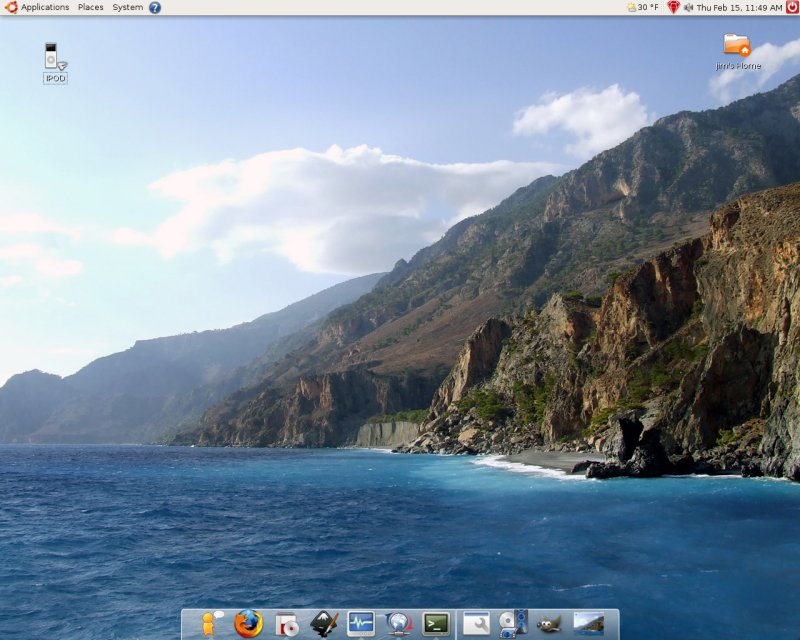The image size is (800, 640).
Task: Select the jim's Home folder icon
Action: (738, 52)
